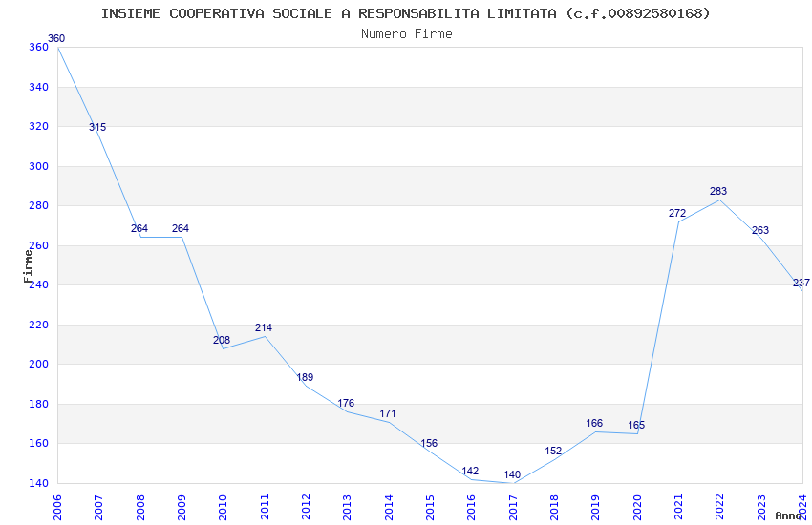Select year 2009 on the x-axis
Screen dimensions: 812x525
(x=182, y=507)
